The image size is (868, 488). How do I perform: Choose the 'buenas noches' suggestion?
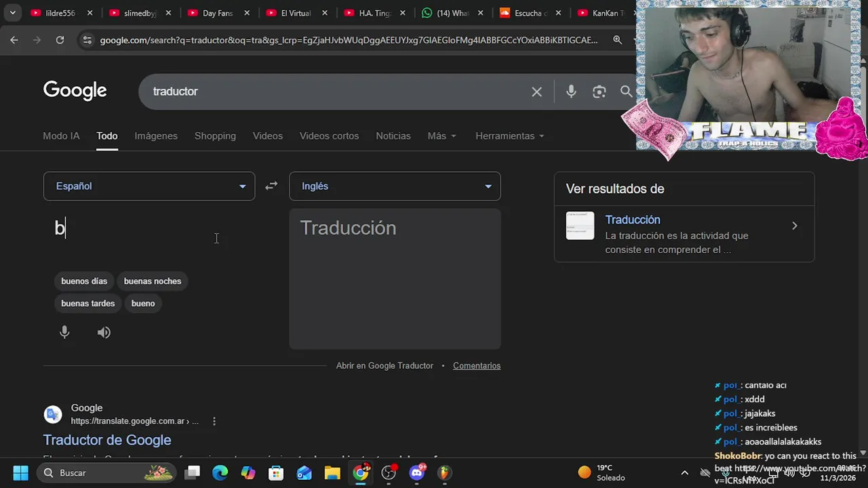(153, 281)
